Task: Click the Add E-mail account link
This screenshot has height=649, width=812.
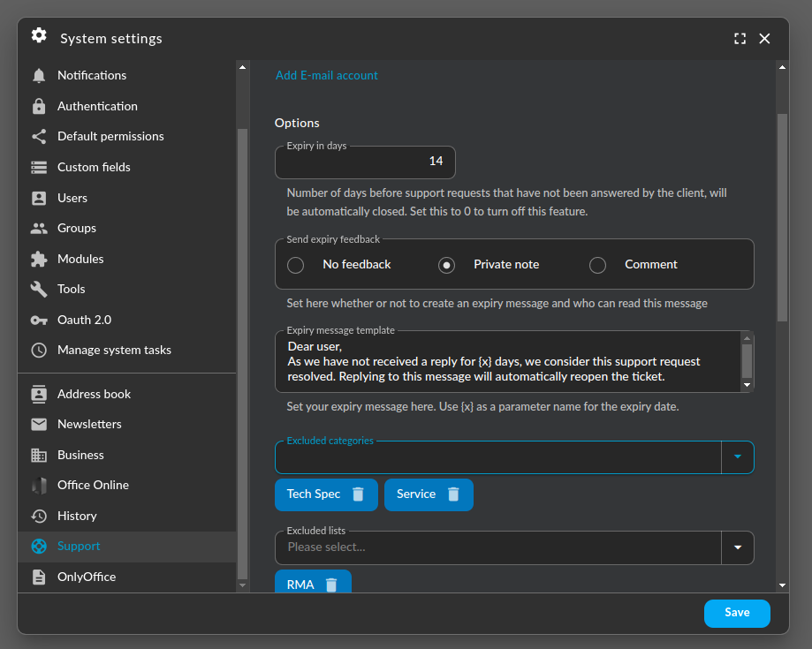Action: [327, 76]
